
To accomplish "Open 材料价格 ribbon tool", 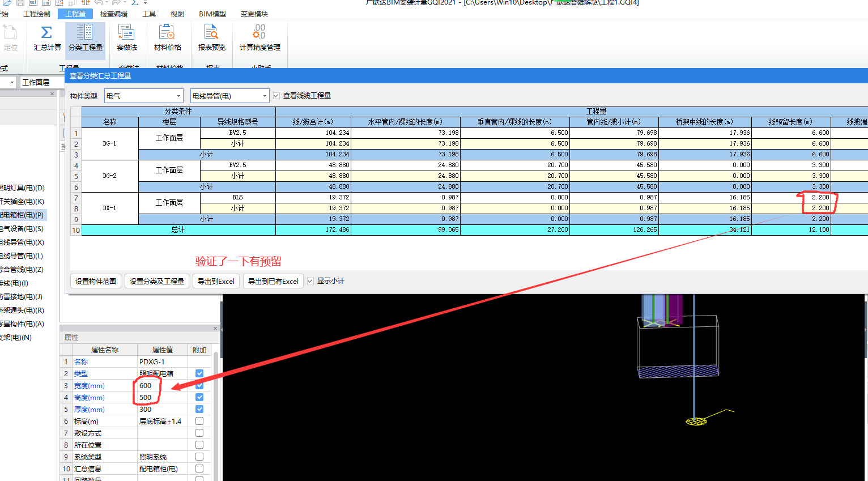I will (167, 39).
